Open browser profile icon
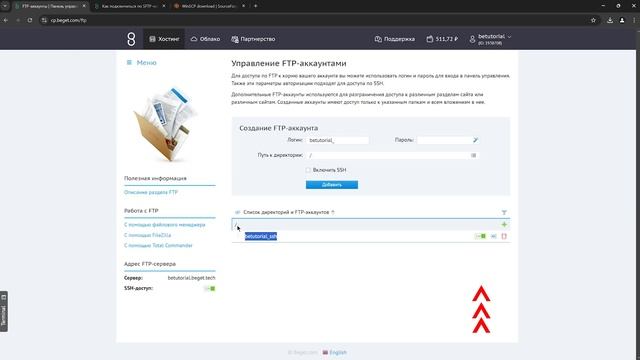 pyautogui.click(x=622, y=20)
